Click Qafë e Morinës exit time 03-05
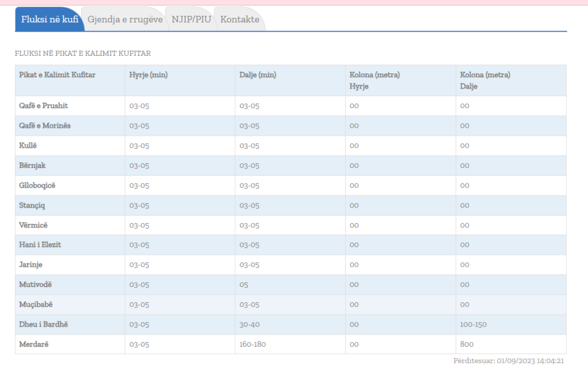 (249, 126)
